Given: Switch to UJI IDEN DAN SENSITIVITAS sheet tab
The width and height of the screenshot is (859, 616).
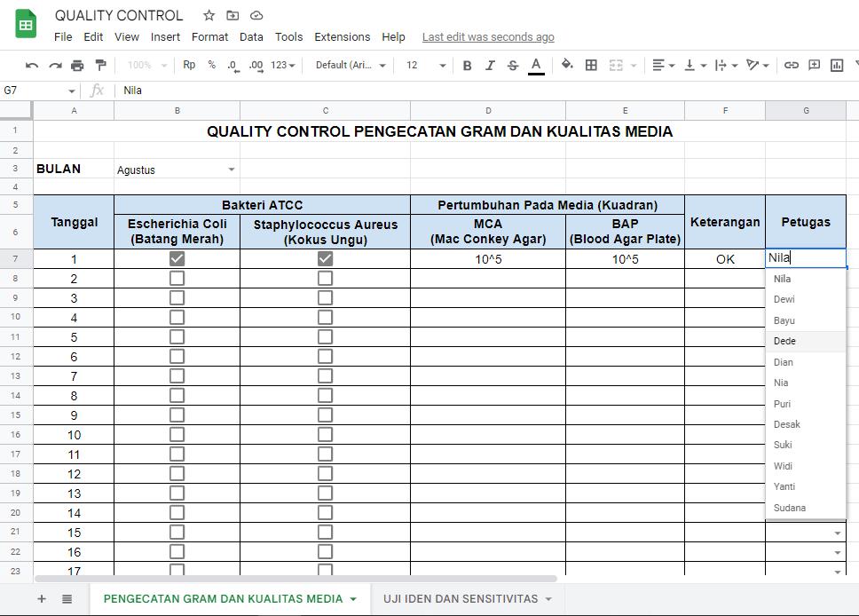Looking at the screenshot, I should coord(461,599).
